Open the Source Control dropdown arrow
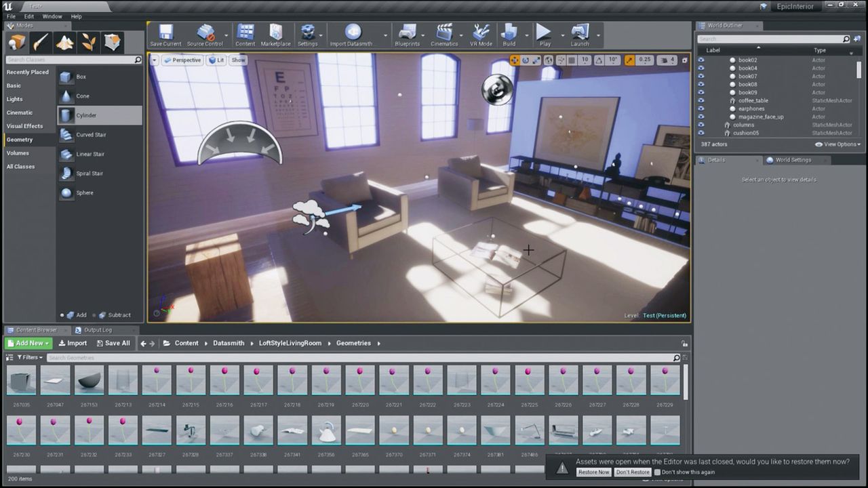Image resolution: width=868 pixels, height=488 pixels. point(228,35)
